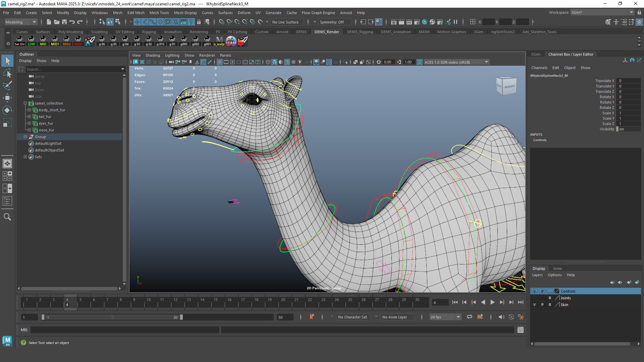Click the time range slider bar
This screenshot has width=644, height=362.
[x=112, y=317]
